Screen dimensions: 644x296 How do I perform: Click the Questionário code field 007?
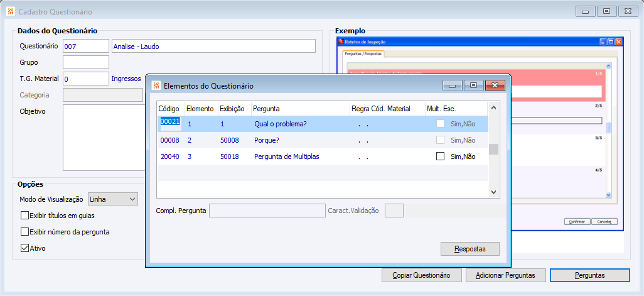[86, 46]
